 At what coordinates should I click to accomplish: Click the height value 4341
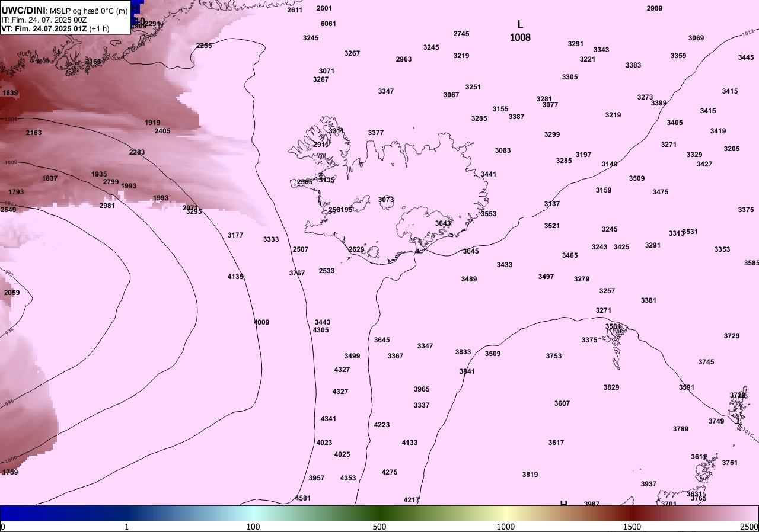pos(329,419)
